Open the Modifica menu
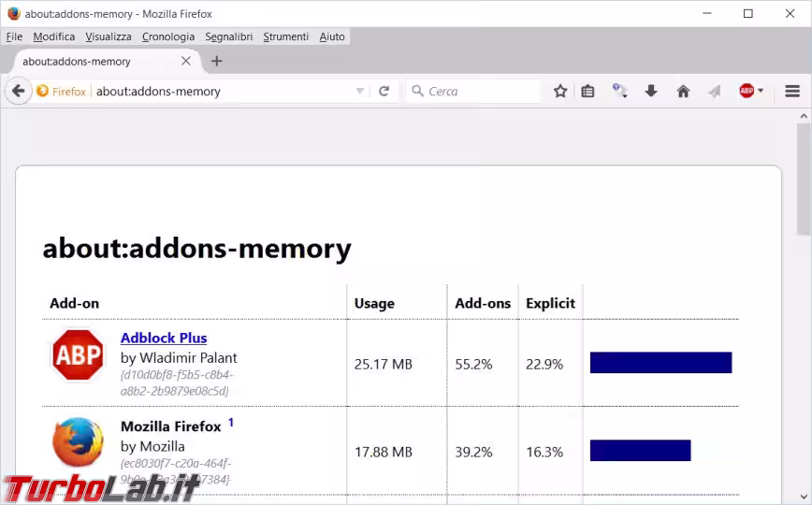 (54, 36)
